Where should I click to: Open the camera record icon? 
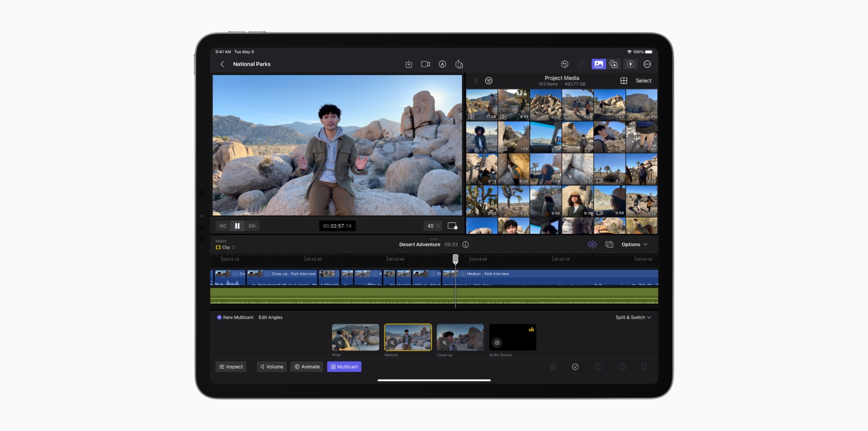pos(425,64)
